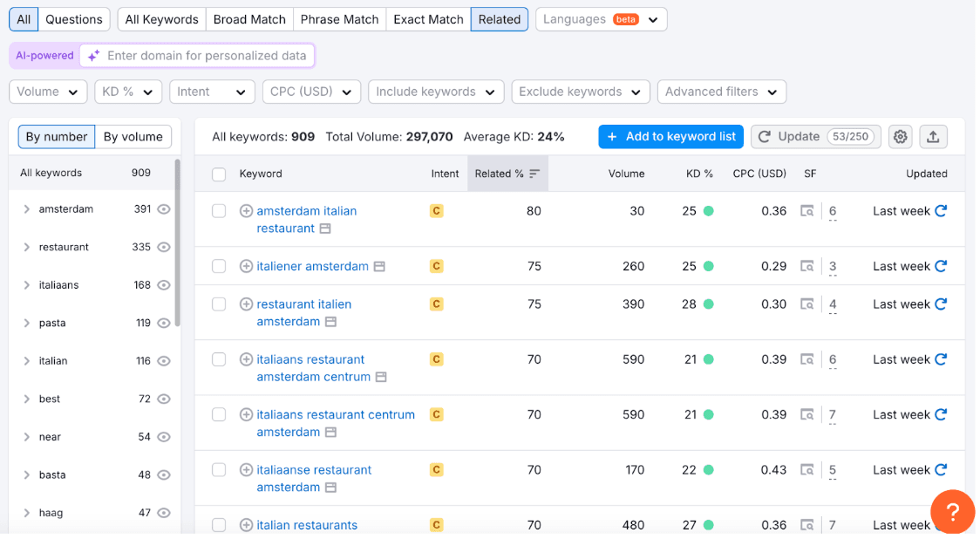View SERP for 'italiaans restaurant amsterdam centrum'
Screen dimensions: 980x546
point(806,359)
